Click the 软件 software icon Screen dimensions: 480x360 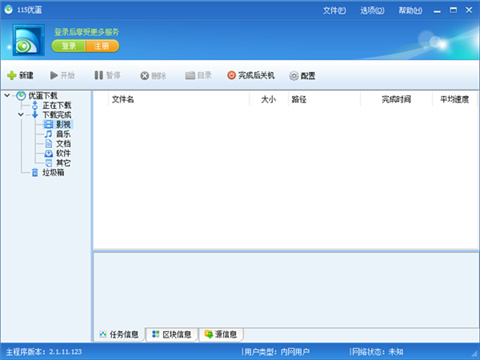pos(49,153)
